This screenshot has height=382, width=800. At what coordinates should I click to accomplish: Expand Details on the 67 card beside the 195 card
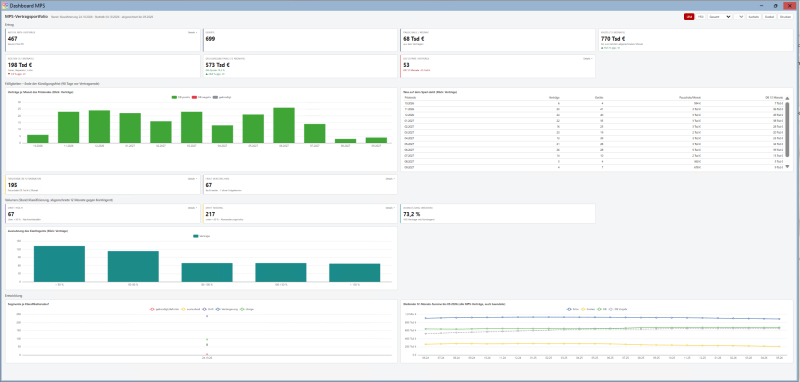coord(390,179)
